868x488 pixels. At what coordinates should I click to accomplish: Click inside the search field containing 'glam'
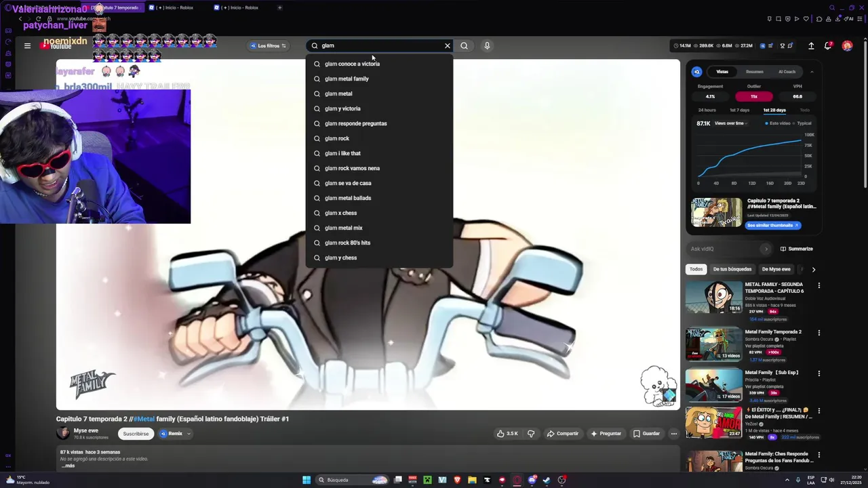pyautogui.click(x=380, y=46)
